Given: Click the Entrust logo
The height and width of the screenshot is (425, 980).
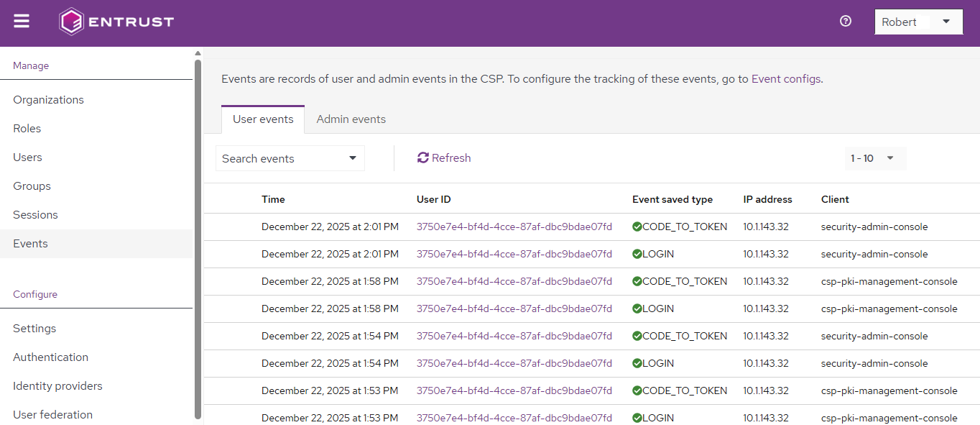Looking at the screenshot, I should [x=116, y=22].
